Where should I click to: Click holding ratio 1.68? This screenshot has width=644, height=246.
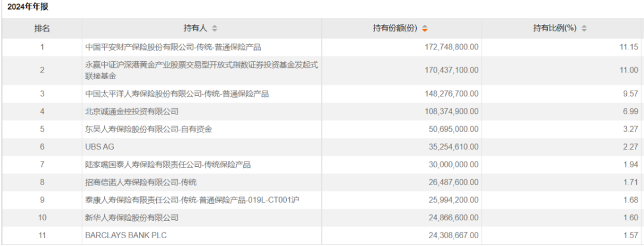click(631, 200)
